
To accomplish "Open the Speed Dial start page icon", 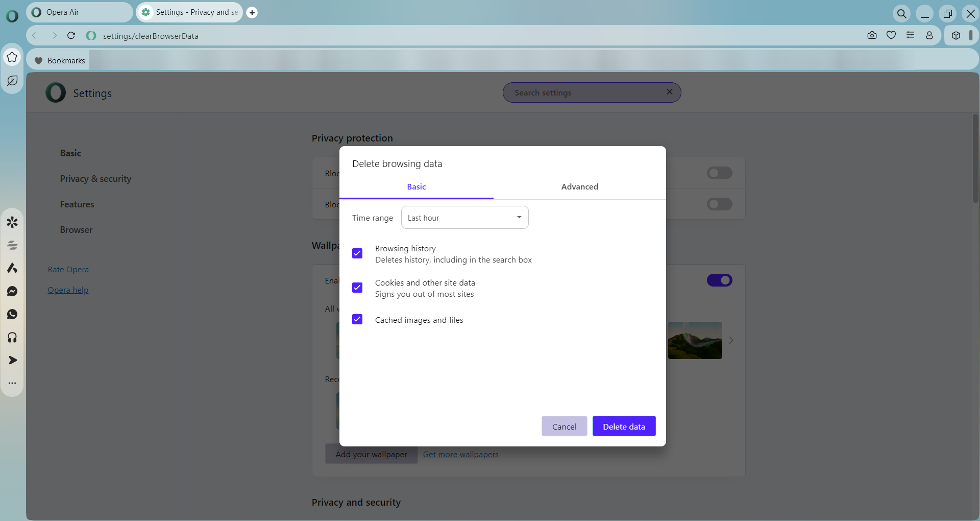I will coord(12,57).
